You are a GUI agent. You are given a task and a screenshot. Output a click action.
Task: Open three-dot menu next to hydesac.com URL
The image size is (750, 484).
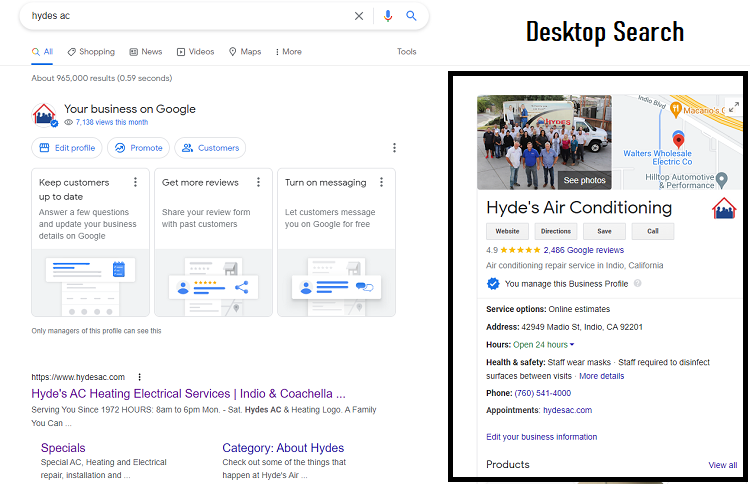point(139,377)
